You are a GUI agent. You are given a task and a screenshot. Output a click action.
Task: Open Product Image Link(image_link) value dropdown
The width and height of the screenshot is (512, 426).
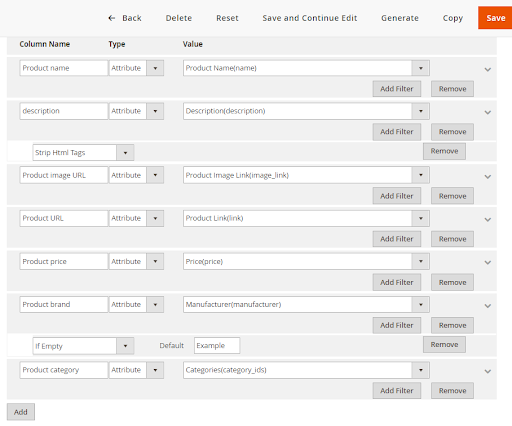pos(306,175)
